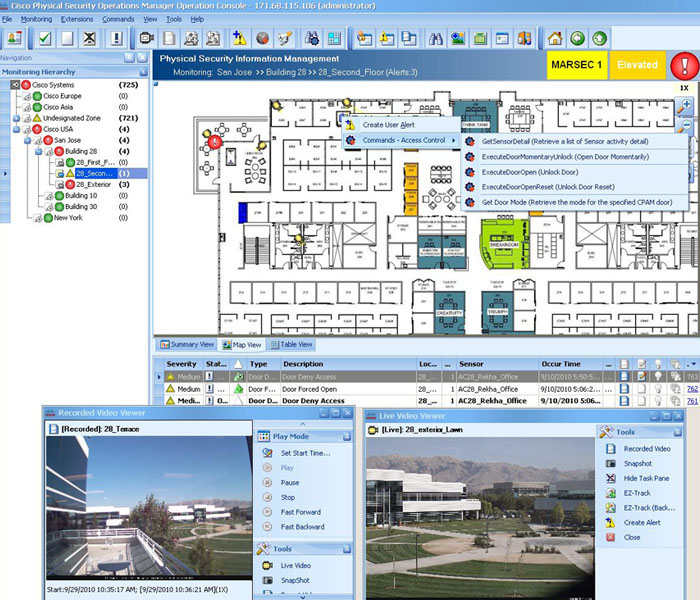This screenshot has width=700, height=600.
Task: Click the grid layout toolbar icon
Action: [x=334, y=38]
